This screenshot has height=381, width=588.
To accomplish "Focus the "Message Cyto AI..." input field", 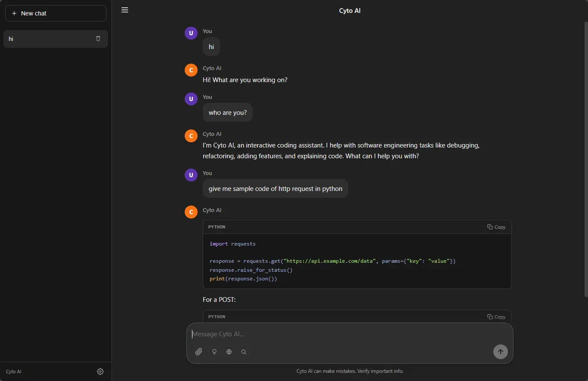I will coord(350,334).
